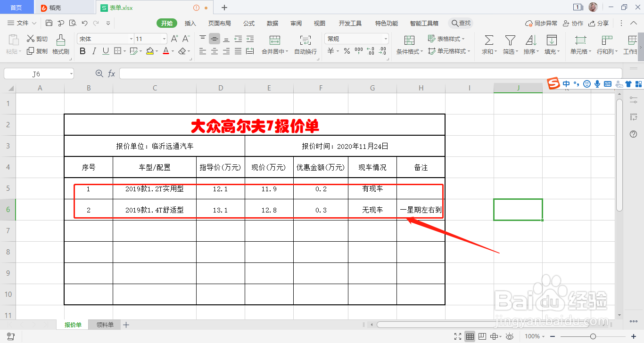The height and width of the screenshot is (343, 644).
Task: Toggle Underline formatting
Action: click(x=106, y=51)
